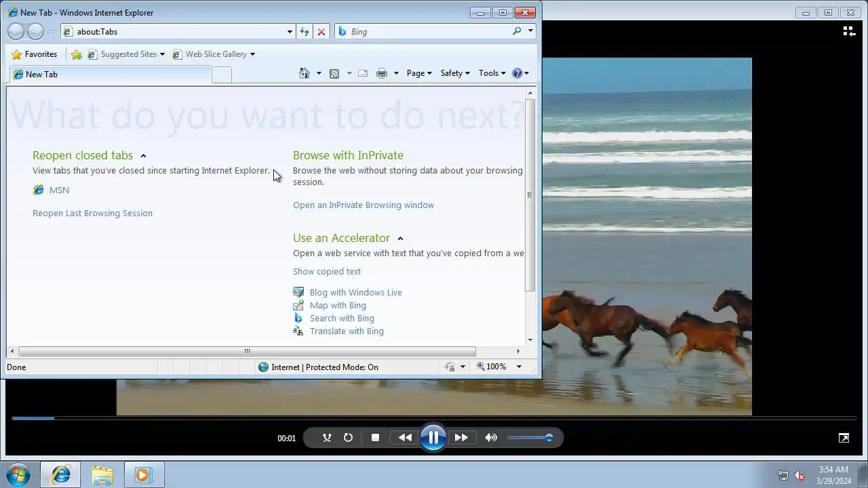The width and height of the screenshot is (868, 488).
Task: Click Internet Protected Mode status zone
Action: 318,367
